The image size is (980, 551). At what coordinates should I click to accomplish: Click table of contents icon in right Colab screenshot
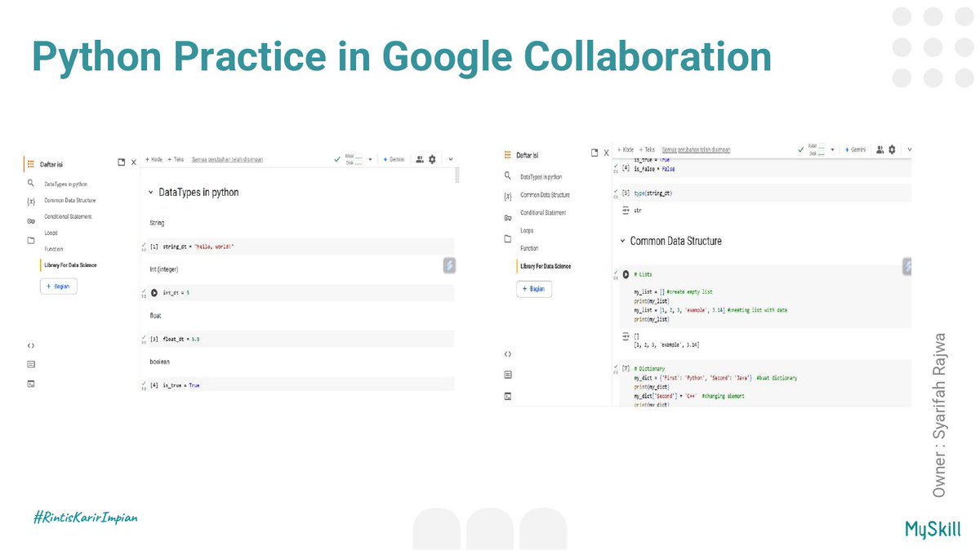(x=508, y=154)
